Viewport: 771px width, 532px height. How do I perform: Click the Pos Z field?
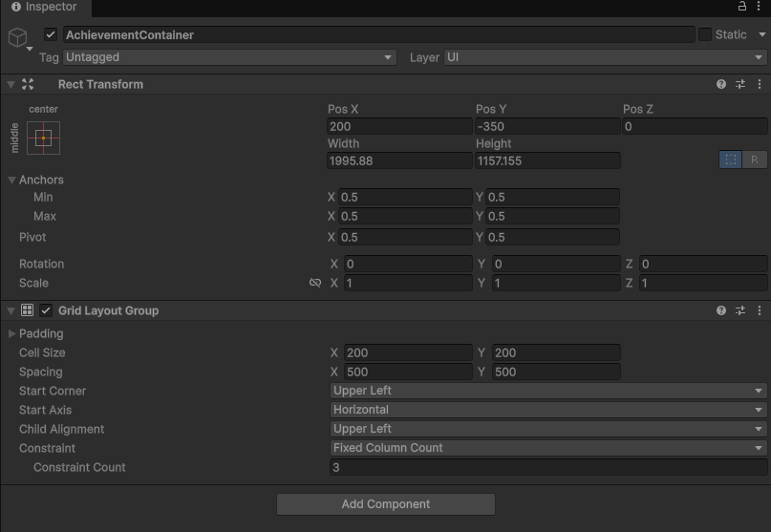[x=695, y=126]
